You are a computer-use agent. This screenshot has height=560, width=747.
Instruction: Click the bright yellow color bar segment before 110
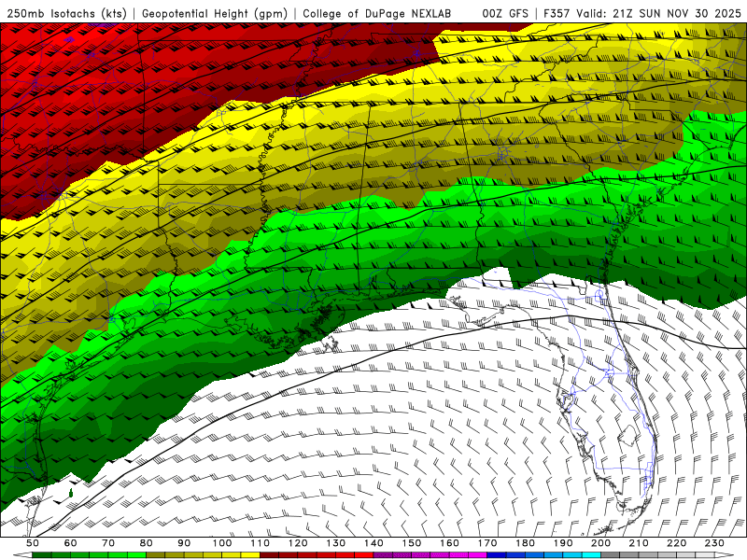click(250, 555)
